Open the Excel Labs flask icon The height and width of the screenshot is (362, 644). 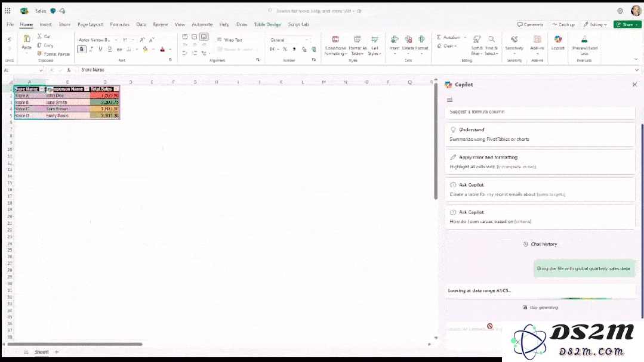(x=584, y=39)
